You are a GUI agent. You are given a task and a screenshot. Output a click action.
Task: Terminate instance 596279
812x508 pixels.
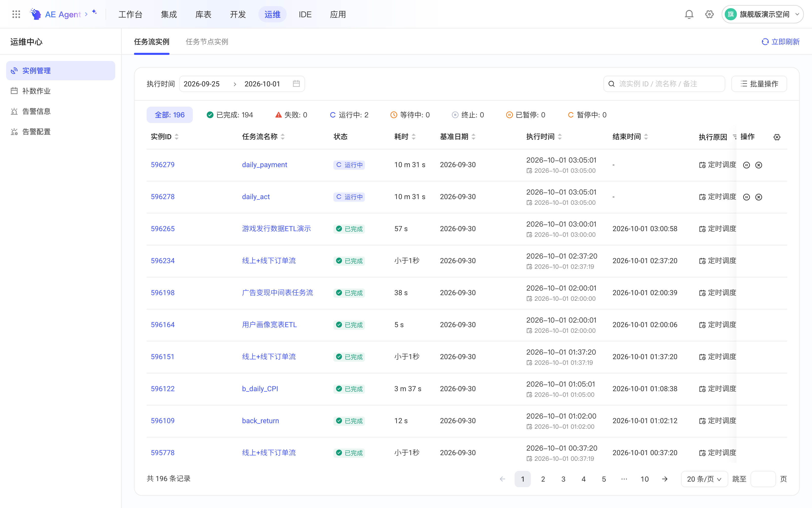[759, 165]
